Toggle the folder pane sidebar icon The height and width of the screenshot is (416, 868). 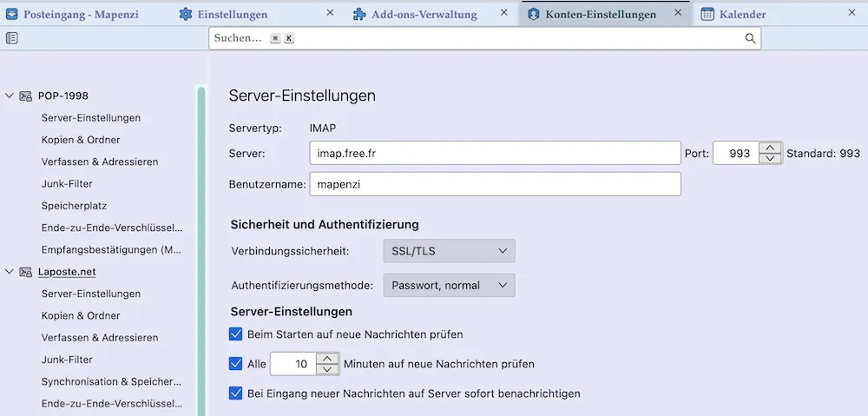pyautogui.click(x=11, y=38)
